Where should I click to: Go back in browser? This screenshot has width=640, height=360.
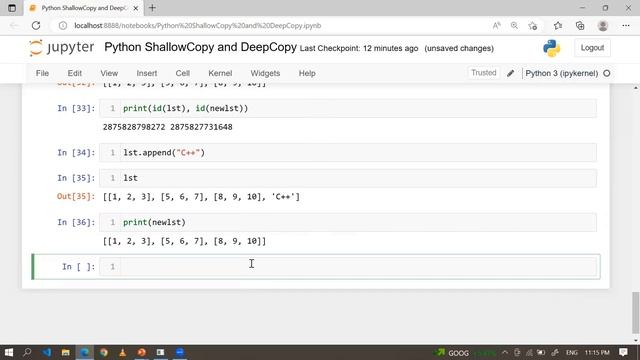coord(14,25)
